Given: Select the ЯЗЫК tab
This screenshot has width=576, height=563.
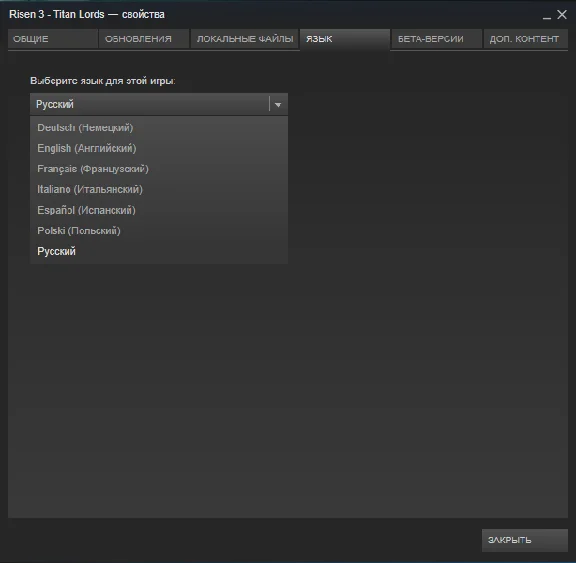Looking at the screenshot, I should point(345,39).
